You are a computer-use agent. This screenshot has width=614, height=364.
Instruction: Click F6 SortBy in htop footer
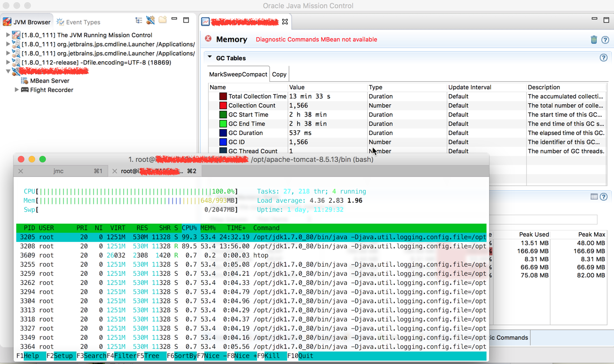click(182, 356)
